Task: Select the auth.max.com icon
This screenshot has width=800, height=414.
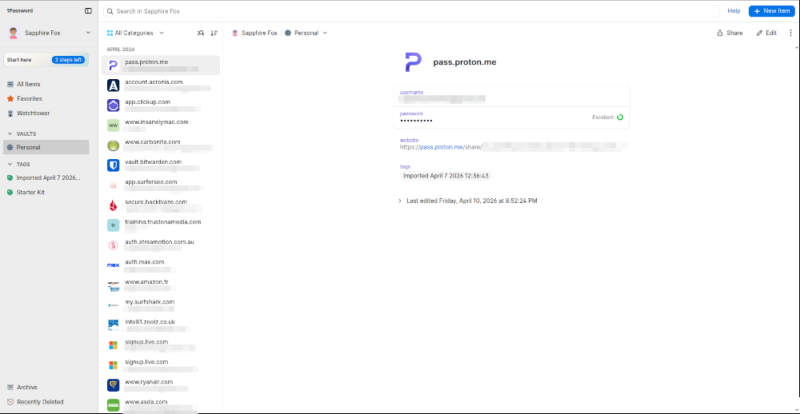Action: coord(113,265)
